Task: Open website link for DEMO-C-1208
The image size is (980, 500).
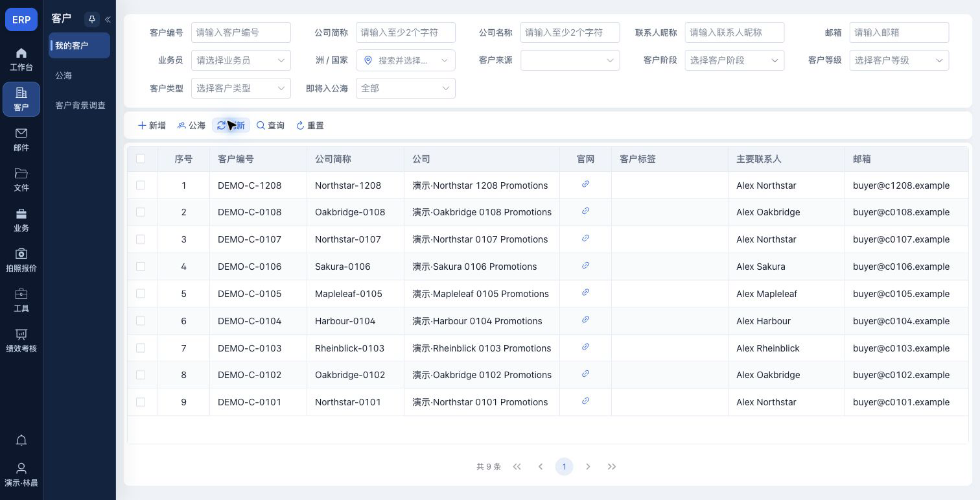Action: coord(585,184)
